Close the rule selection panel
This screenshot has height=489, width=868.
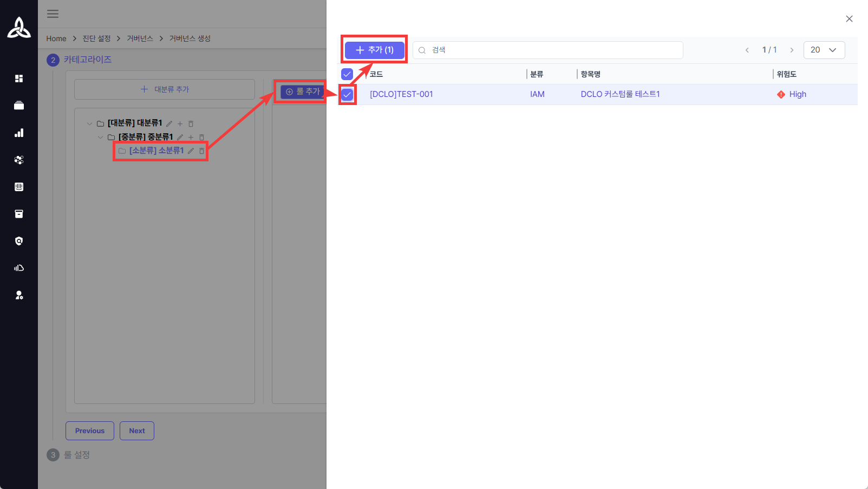point(849,19)
